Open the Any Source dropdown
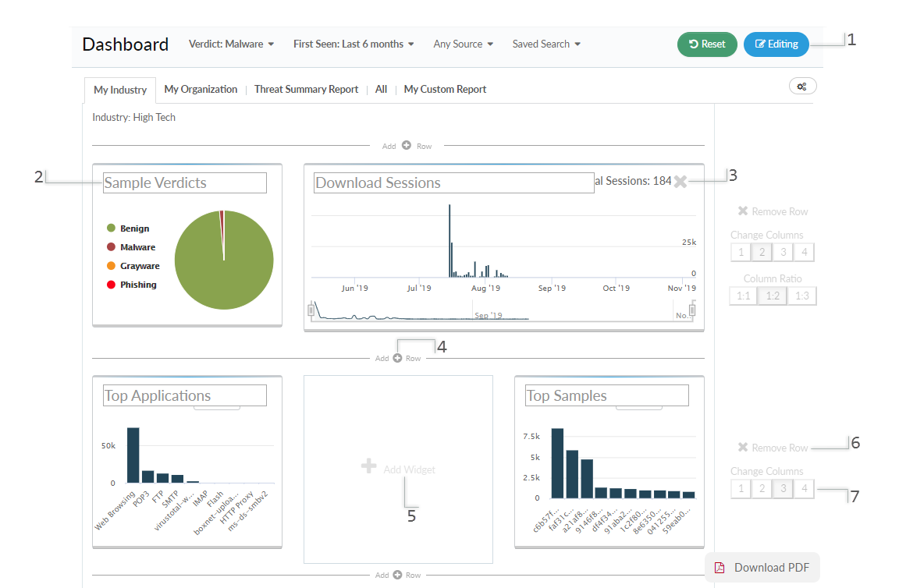The image size is (899, 588). point(464,44)
